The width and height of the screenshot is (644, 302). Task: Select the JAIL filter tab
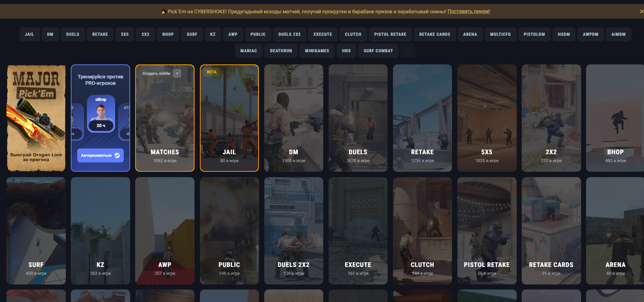(x=29, y=34)
